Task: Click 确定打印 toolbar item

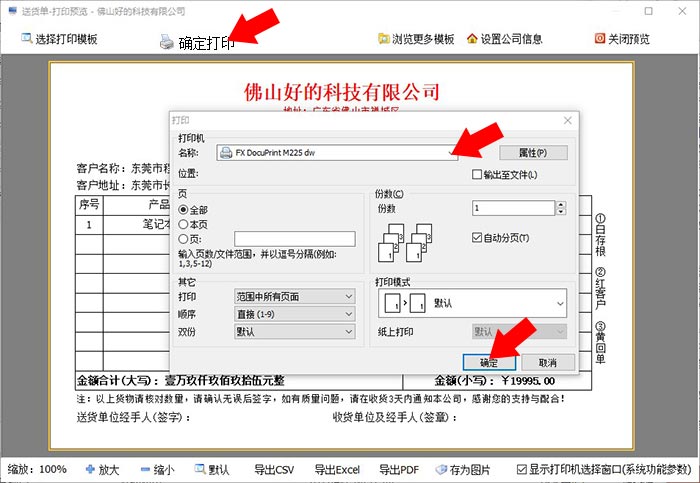Action: (x=197, y=42)
